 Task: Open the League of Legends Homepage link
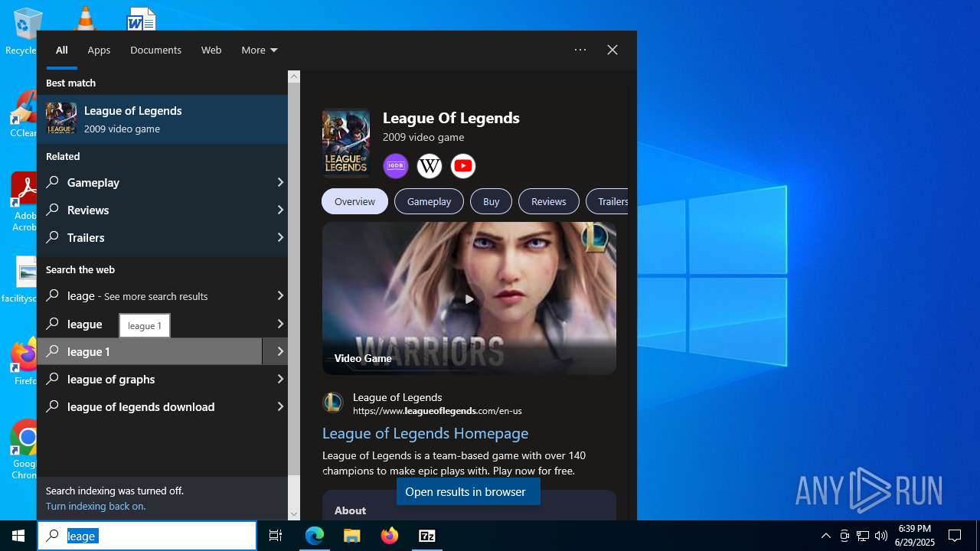click(425, 433)
